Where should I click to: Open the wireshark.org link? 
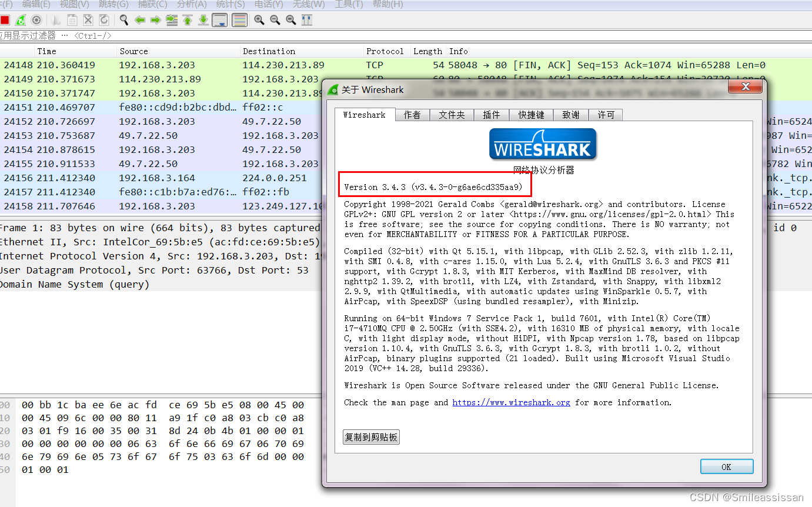tap(511, 402)
